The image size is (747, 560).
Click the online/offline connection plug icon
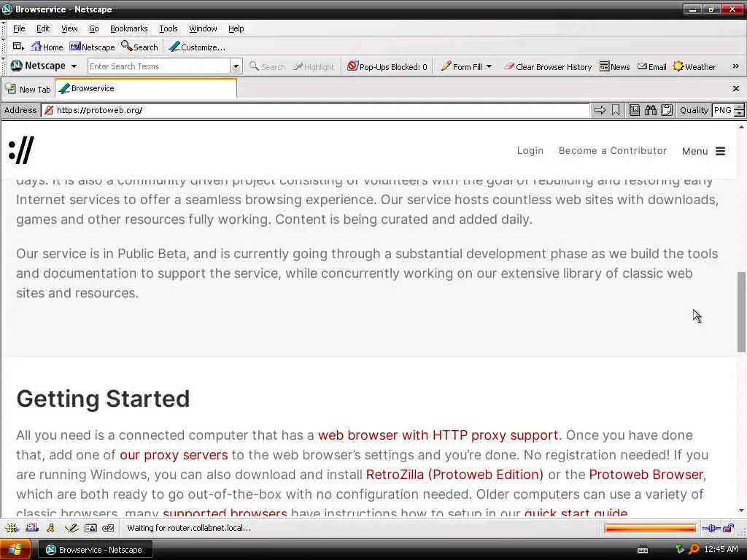(x=711, y=528)
